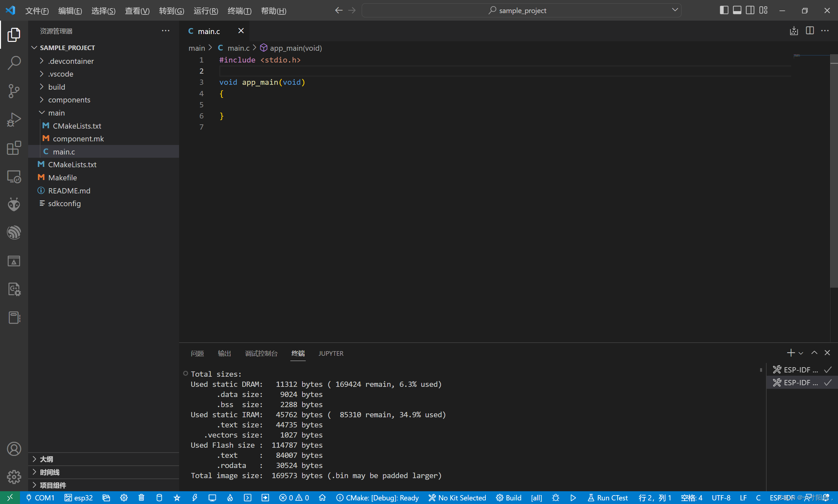Click the COM1 serial port selector

pyautogui.click(x=40, y=497)
